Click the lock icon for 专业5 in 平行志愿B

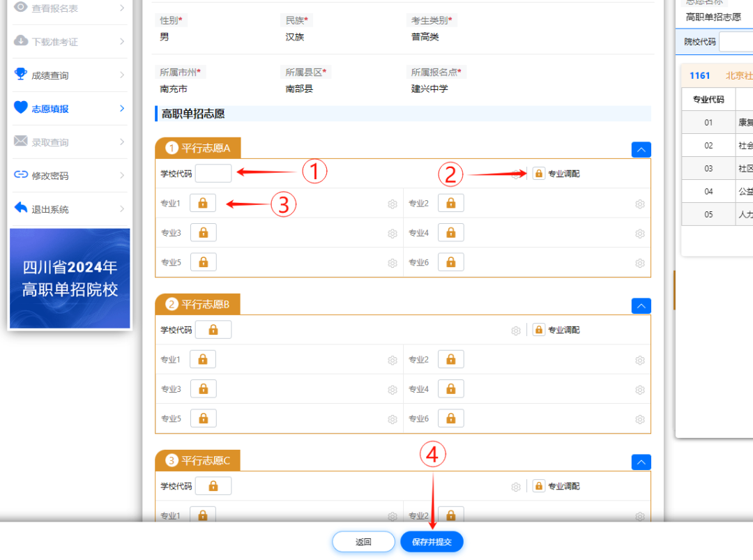pos(203,418)
